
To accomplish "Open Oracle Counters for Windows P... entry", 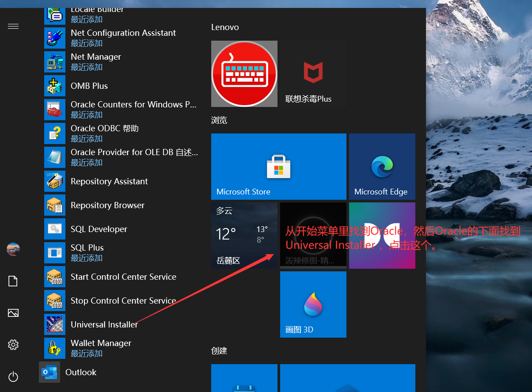I will 122,110.
